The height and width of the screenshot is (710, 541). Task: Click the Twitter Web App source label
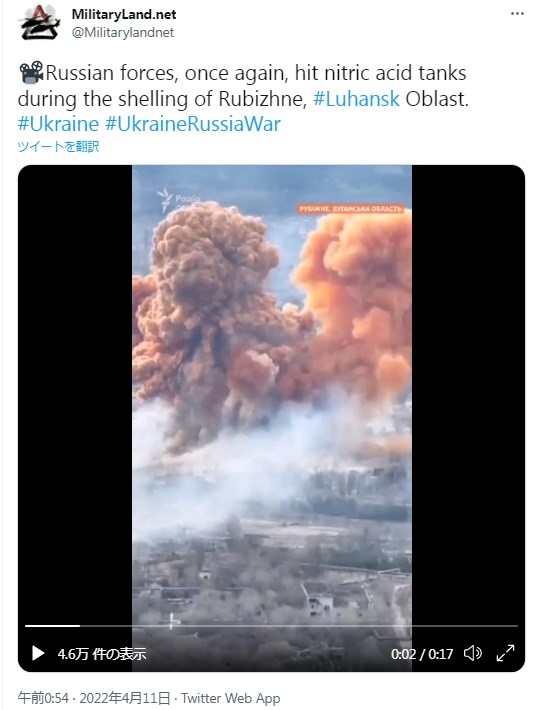pos(230,698)
